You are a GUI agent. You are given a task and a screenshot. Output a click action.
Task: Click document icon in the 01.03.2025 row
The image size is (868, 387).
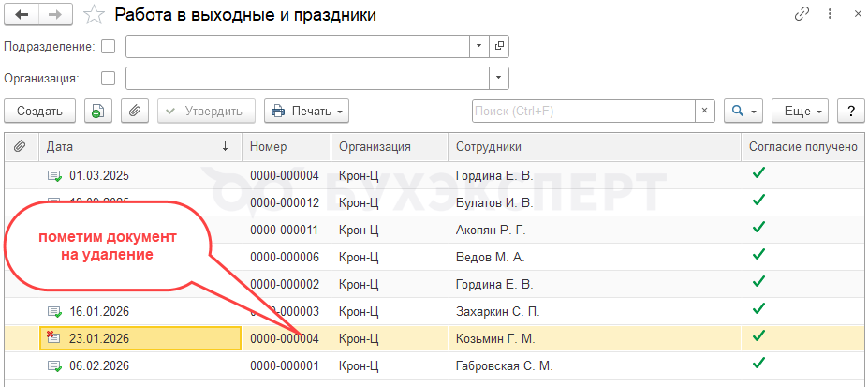[54, 176]
